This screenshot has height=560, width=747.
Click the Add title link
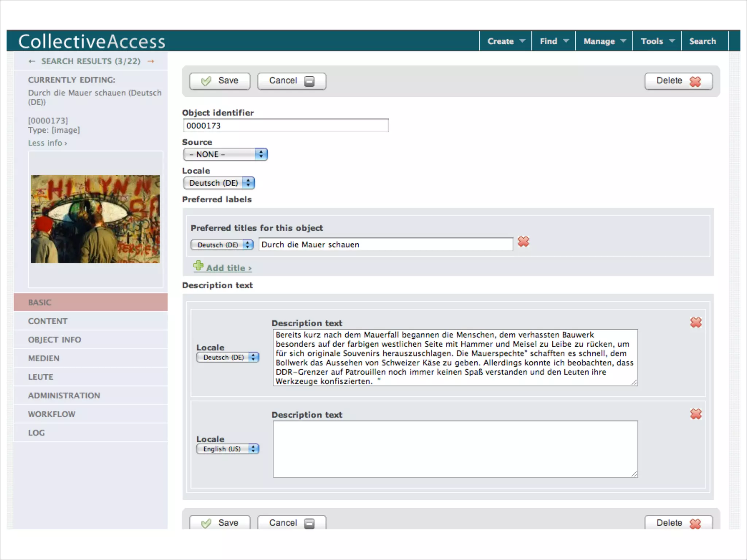229,268
